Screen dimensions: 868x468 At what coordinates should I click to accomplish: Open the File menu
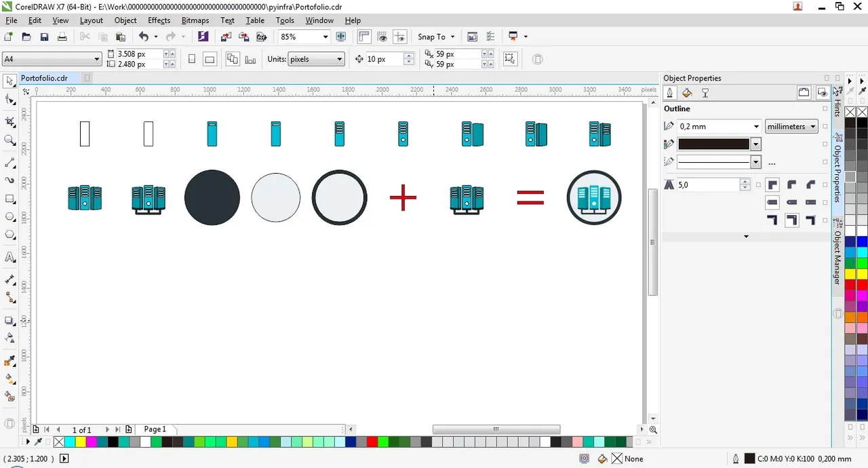point(12,20)
